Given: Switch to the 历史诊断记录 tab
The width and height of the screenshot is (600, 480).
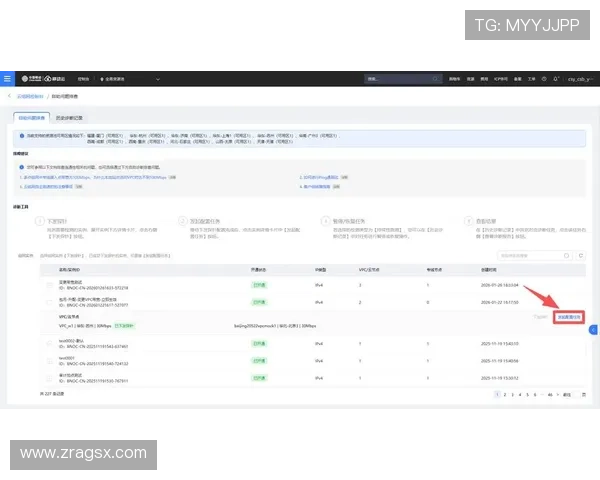Looking at the screenshot, I should [x=69, y=118].
